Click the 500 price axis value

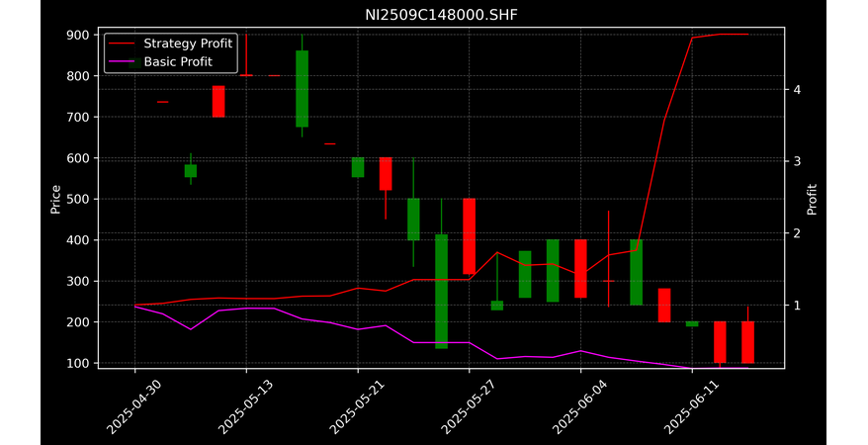pos(78,199)
